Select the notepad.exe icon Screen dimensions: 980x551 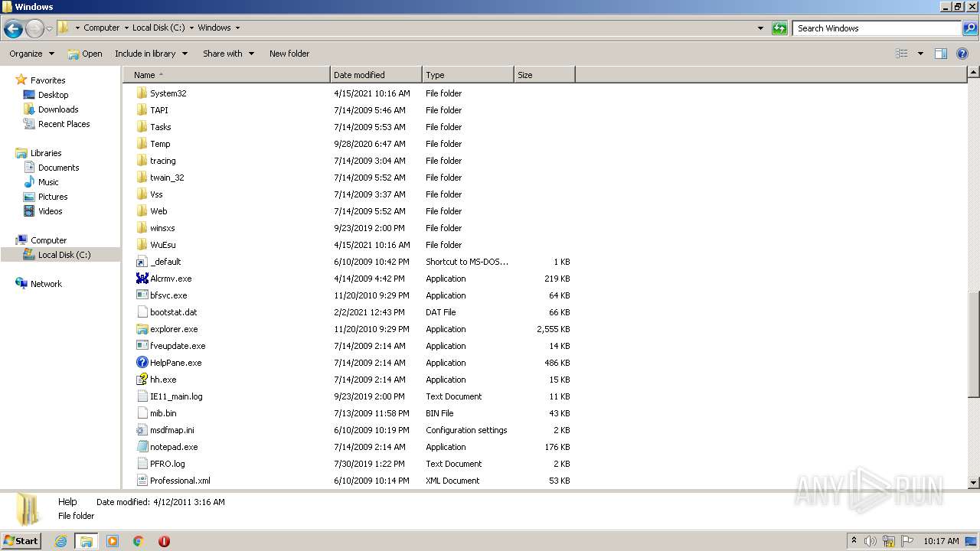click(142, 447)
